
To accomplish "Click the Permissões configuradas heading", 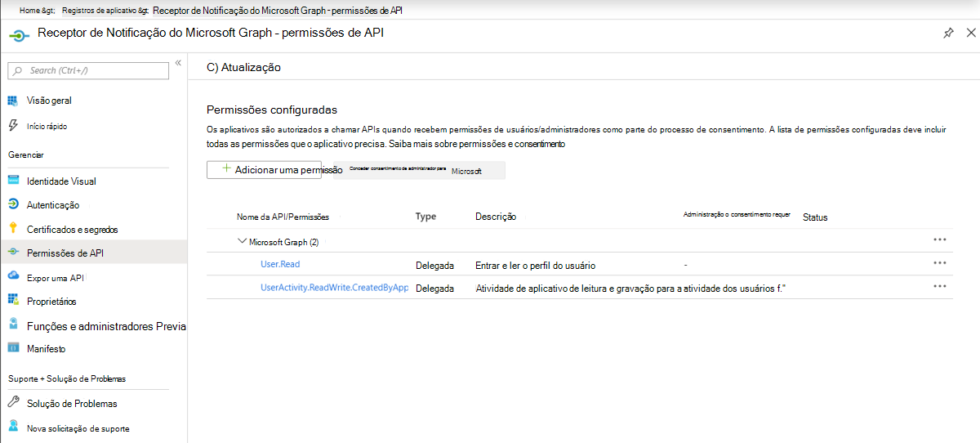I will pos(272,110).
